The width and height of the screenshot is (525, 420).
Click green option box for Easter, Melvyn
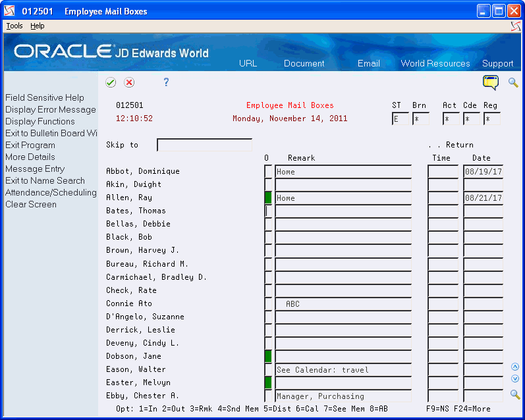(268, 382)
